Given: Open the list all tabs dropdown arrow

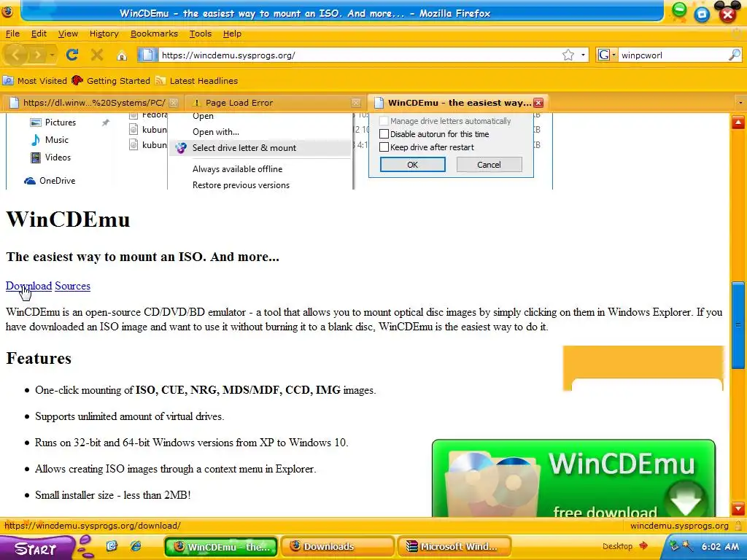Looking at the screenshot, I should [x=740, y=103].
